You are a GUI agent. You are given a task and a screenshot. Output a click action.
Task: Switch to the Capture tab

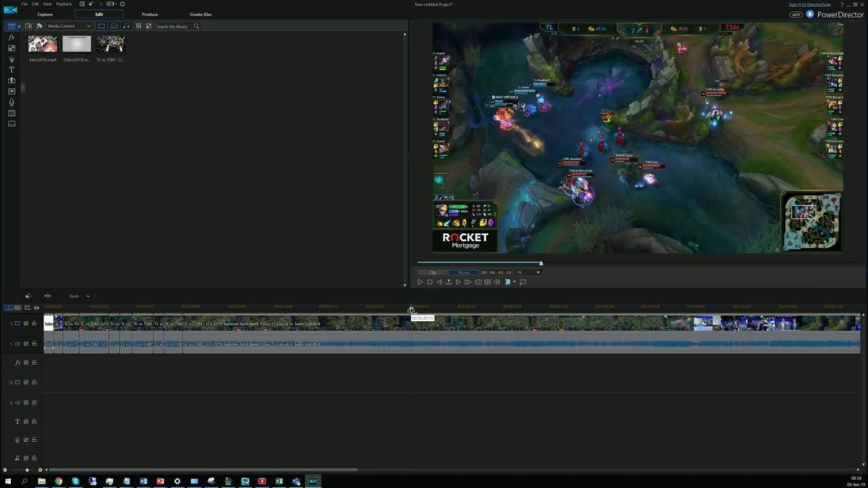[x=45, y=14]
